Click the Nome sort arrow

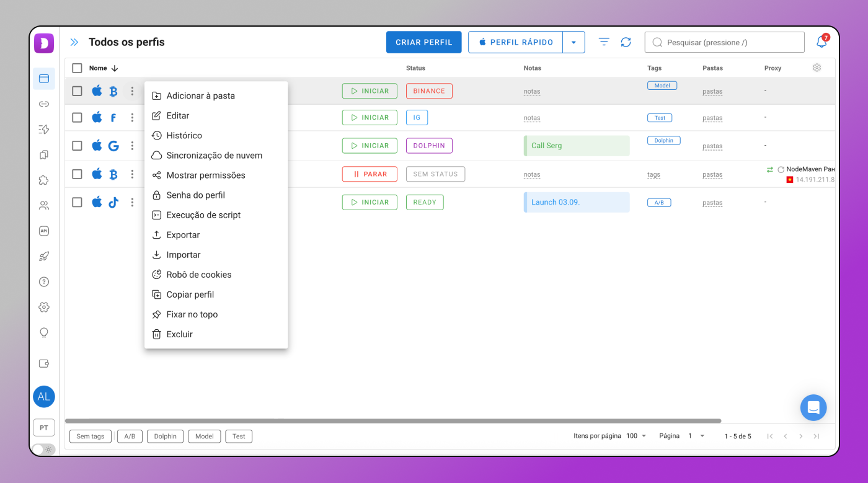[x=115, y=68]
